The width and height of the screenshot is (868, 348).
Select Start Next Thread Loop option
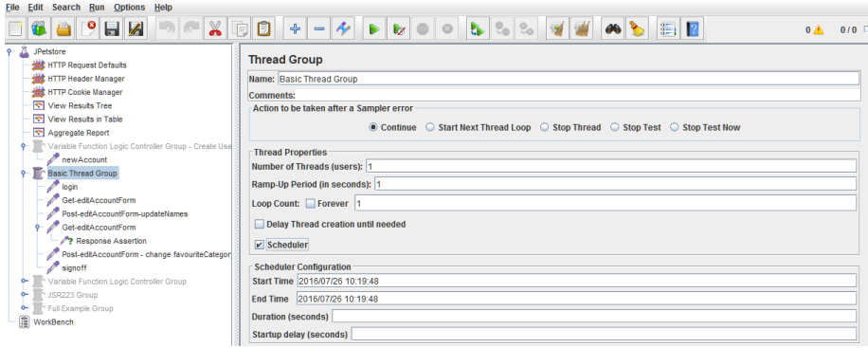[x=430, y=127]
